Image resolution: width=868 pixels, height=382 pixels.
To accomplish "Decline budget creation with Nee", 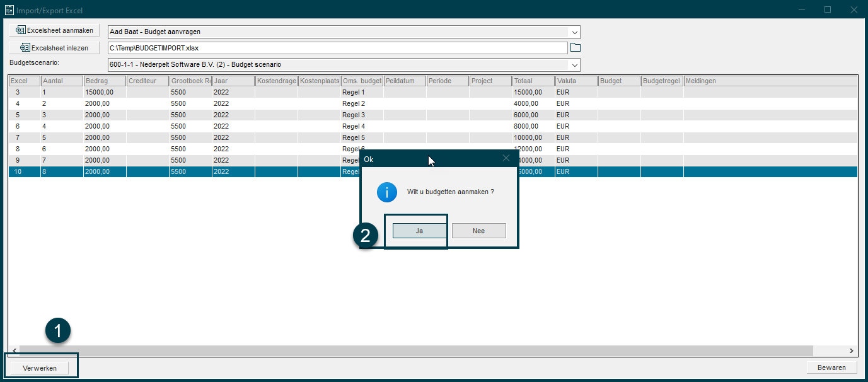I will pyautogui.click(x=478, y=231).
